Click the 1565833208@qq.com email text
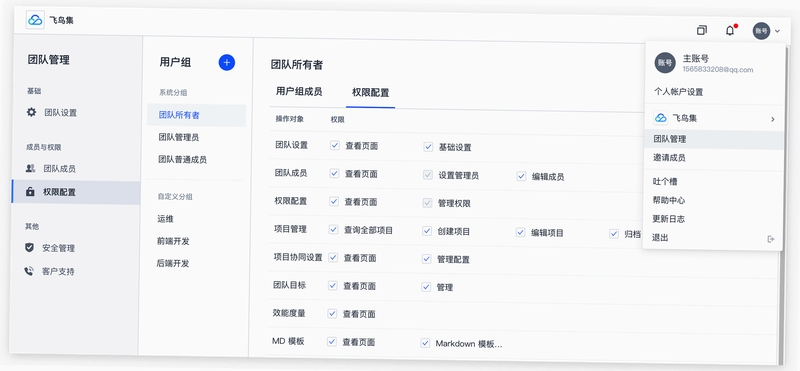Image resolution: width=800 pixels, height=371 pixels. 718,69
